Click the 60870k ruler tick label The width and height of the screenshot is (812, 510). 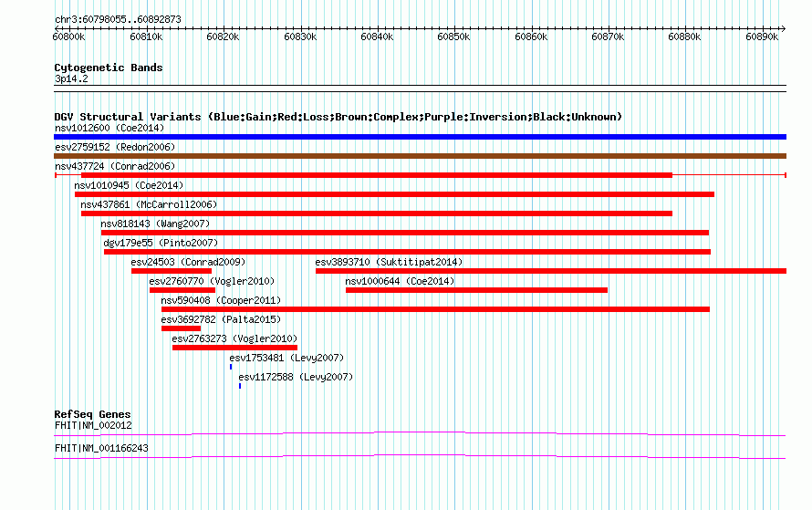pos(608,37)
